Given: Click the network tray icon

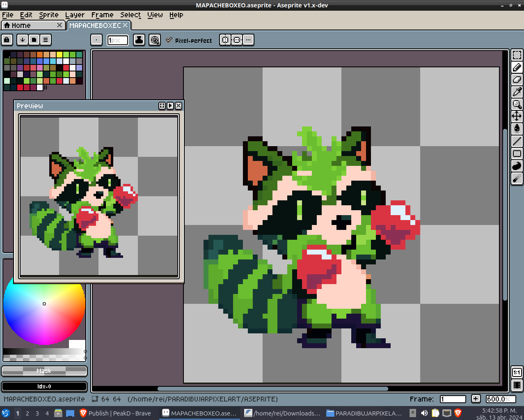Looking at the screenshot, I should (447, 413).
